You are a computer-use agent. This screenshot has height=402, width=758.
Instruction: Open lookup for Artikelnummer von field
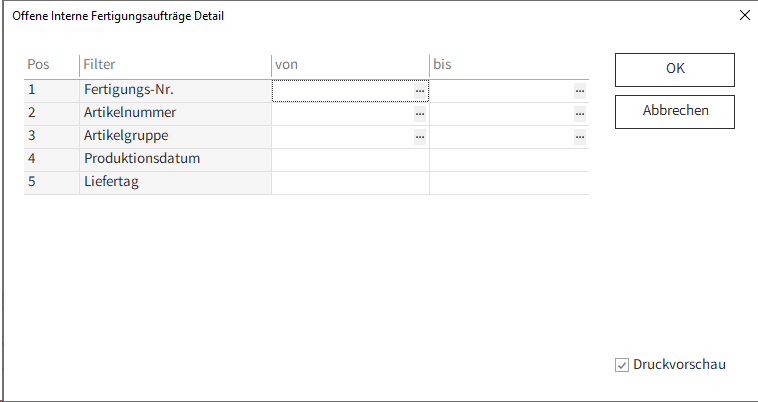[420, 114]
